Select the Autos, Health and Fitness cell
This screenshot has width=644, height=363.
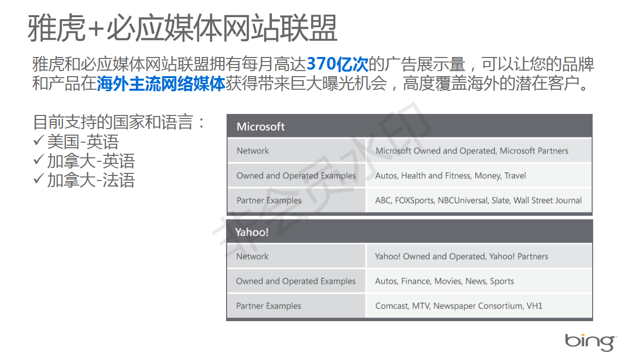(x=450, y=175)
